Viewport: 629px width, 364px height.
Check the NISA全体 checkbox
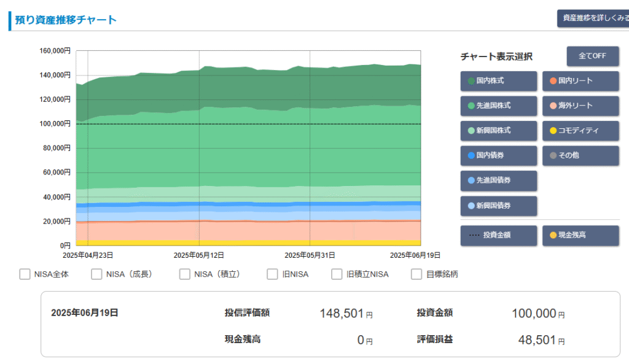[25, 274]
